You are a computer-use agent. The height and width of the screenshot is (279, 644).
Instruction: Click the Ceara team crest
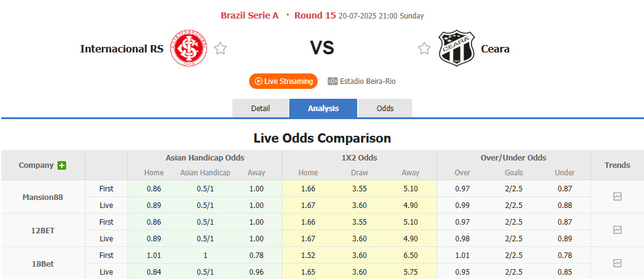point(456,49)
